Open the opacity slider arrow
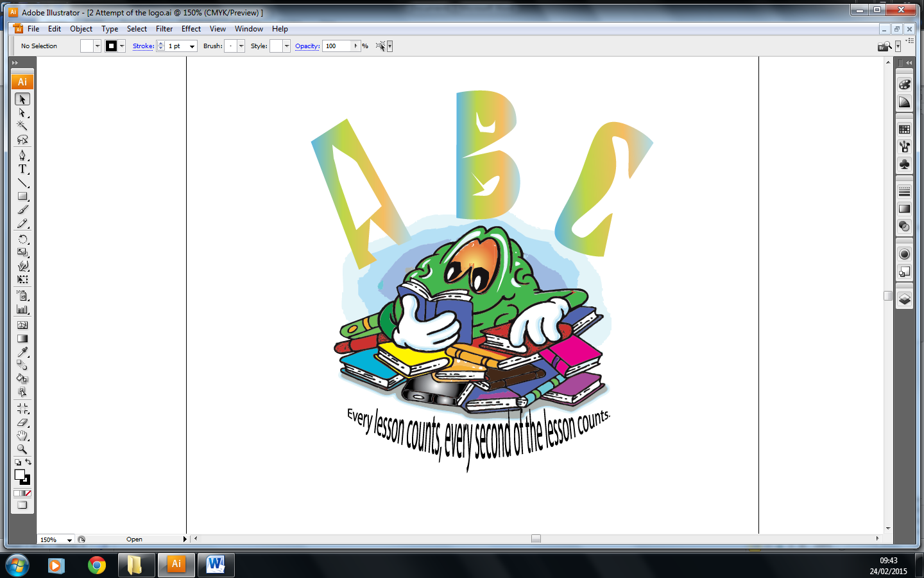Image resolution: width=924 pixels, height=578 pixels. tap(356, 46)
